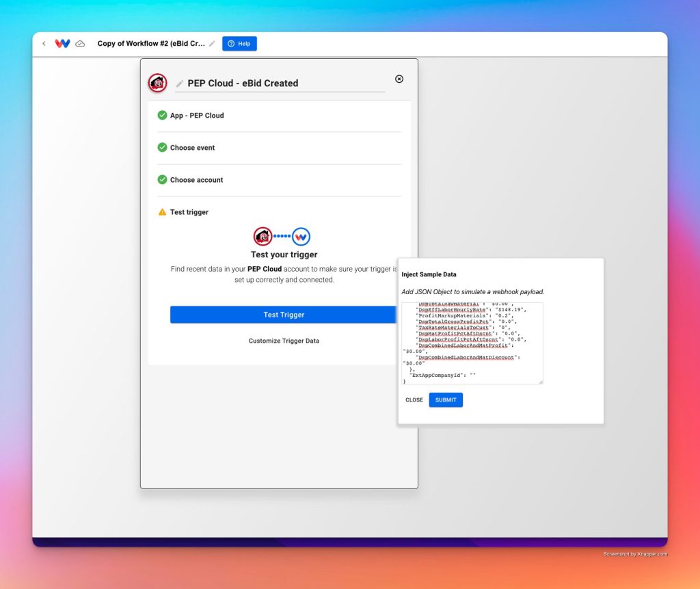Click the W icon in the connection graphic
This screenshot has height=589, width=700.
tap(301, 237)
